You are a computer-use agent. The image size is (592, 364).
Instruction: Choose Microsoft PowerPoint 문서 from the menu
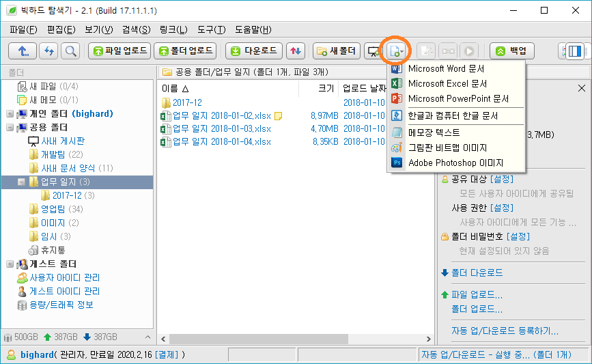tap(456, 98)
